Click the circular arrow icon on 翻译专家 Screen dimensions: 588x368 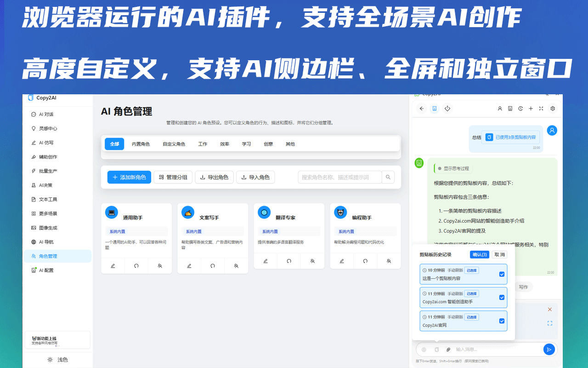(289, 261)
